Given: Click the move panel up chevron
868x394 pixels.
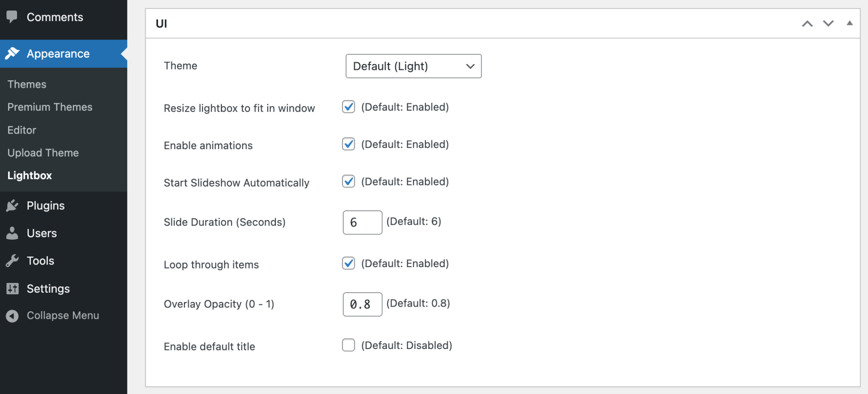Looking at the screenshot, I should pos(807,24).
